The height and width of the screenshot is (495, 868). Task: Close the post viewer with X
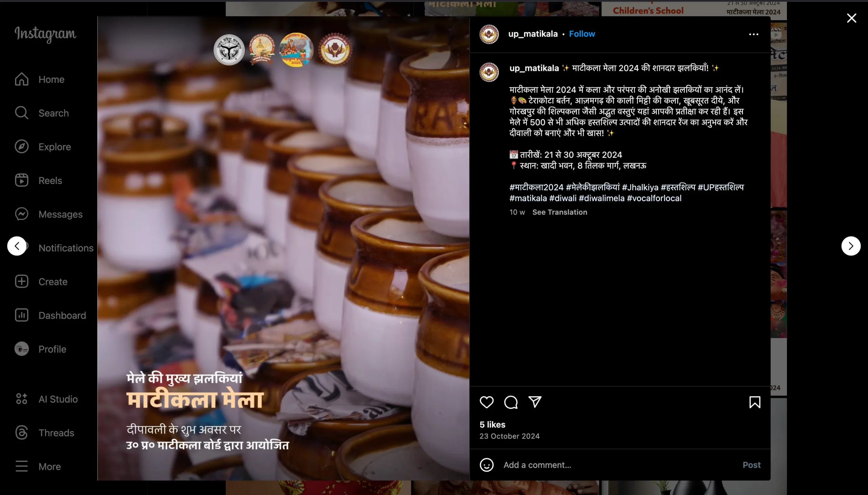[x=851, y=18]
